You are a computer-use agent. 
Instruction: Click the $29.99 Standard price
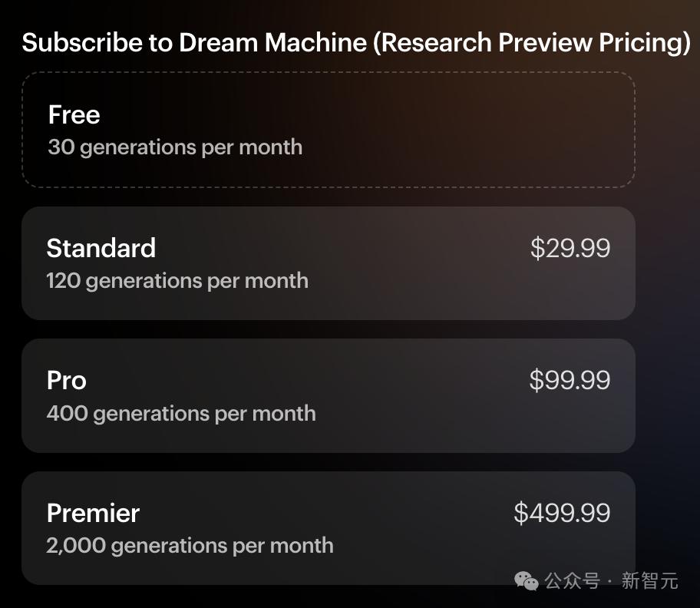pyautogui.click(x=570, y=248)
